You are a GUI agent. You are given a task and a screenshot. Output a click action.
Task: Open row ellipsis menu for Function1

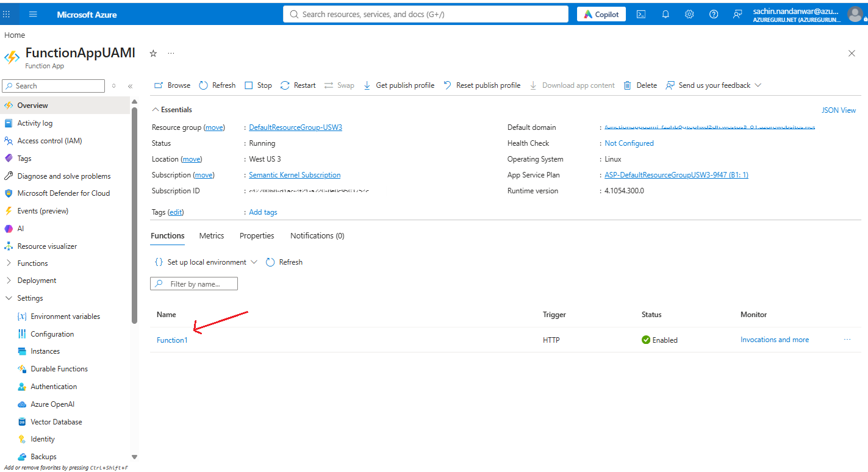tap(847, 340)
